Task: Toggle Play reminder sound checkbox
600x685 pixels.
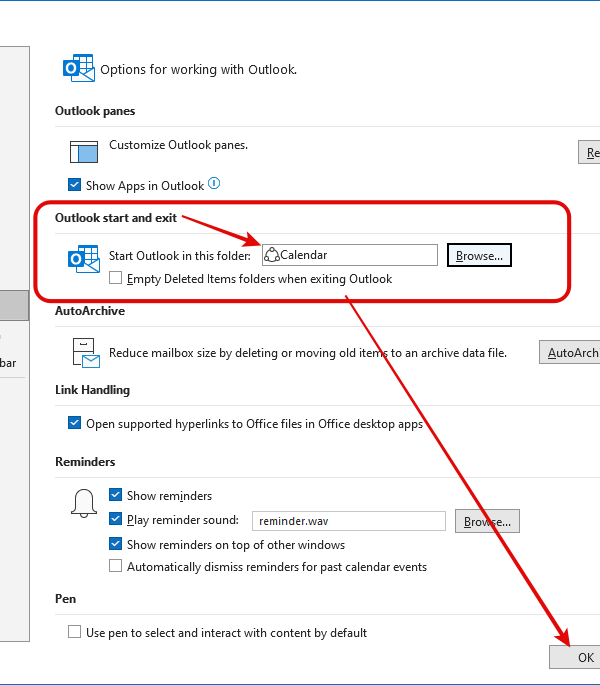Action: (x=115, y=519)
